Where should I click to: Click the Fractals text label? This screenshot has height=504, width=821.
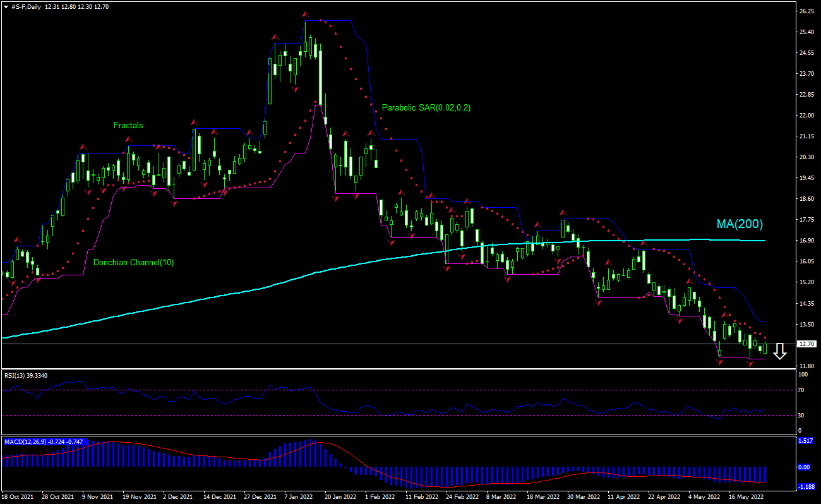tap(128, 125)
